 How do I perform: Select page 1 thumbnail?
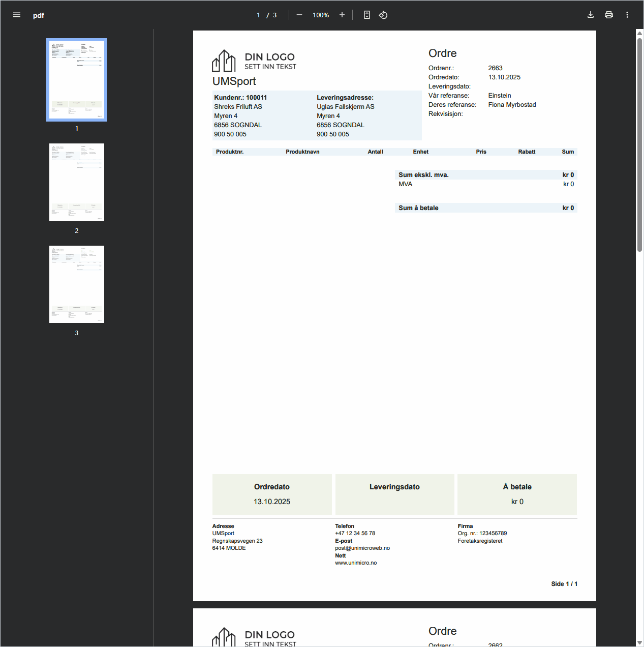pyautogui.click(x=77, y=80)
